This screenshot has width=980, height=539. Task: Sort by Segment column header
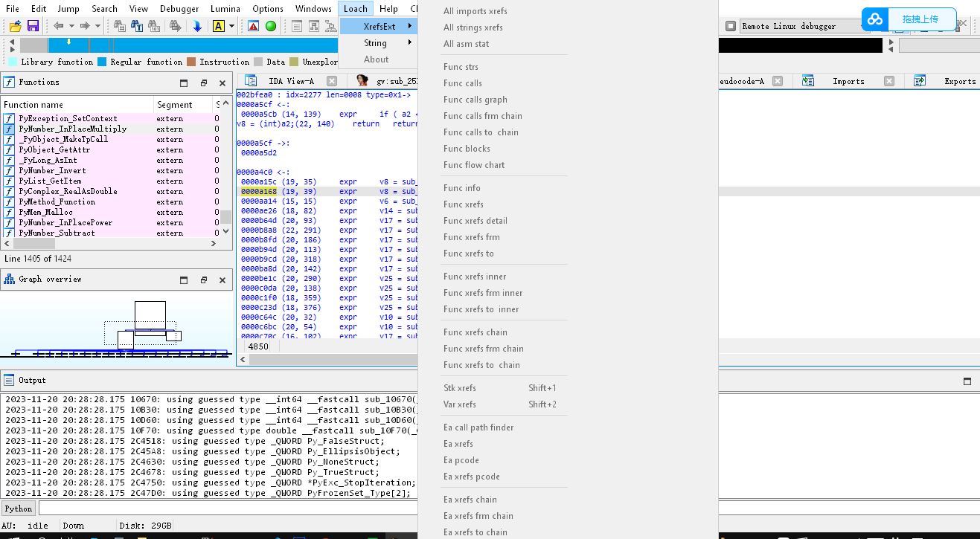[x=184, y=105]
